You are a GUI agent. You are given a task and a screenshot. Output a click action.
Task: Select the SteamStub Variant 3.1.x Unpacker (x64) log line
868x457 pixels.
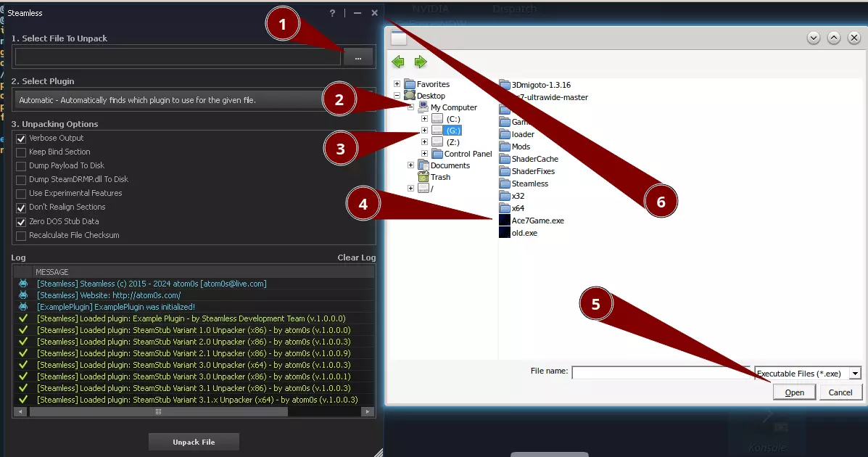click(x=194, y=400)
